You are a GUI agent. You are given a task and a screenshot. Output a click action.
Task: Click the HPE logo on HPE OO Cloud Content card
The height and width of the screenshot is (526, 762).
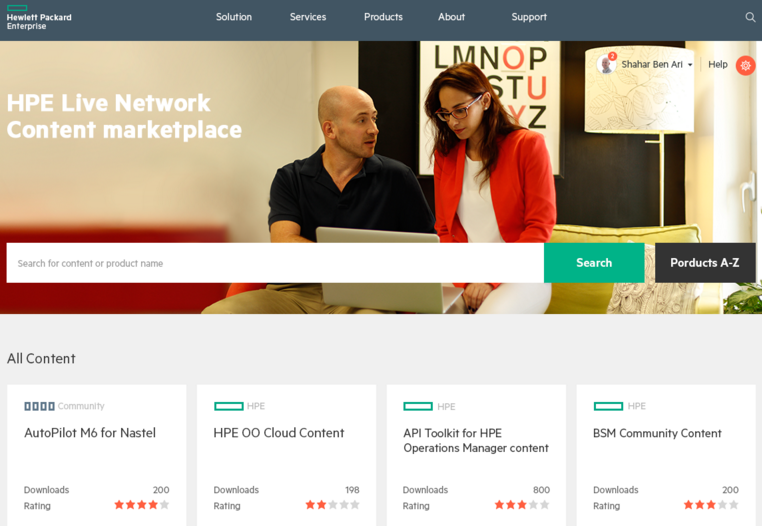(228, 406)
